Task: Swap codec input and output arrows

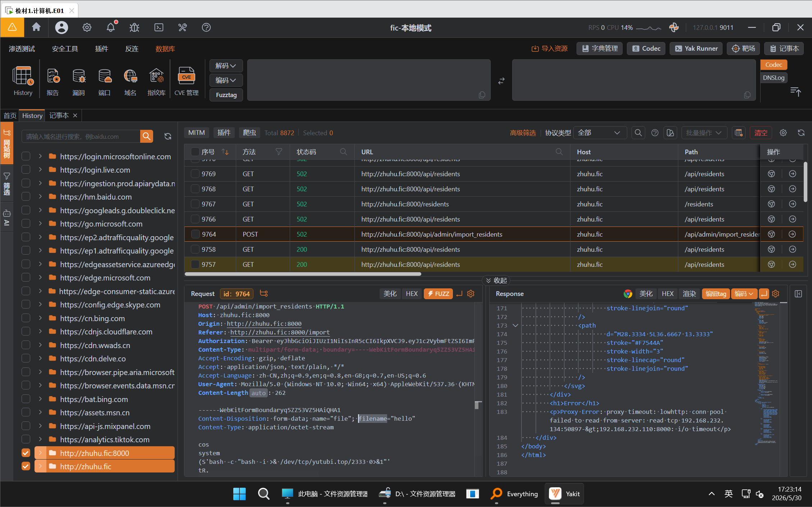Action: (501, 81)
